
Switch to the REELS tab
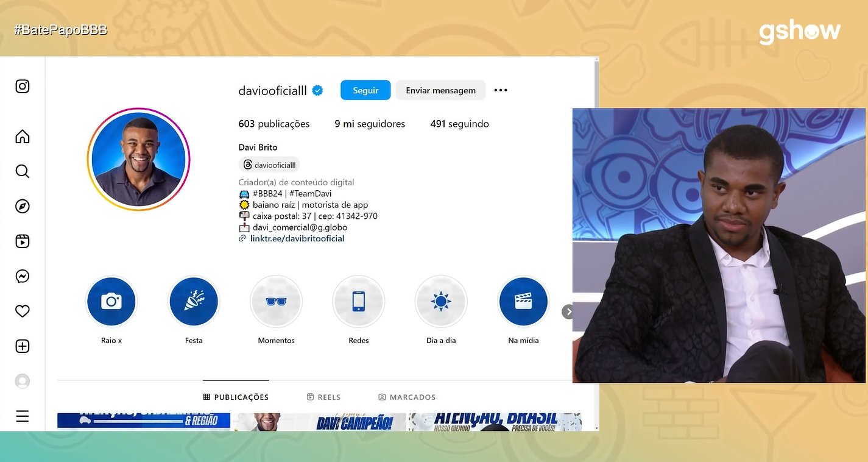pyautogui.click(x=323, y=397)
